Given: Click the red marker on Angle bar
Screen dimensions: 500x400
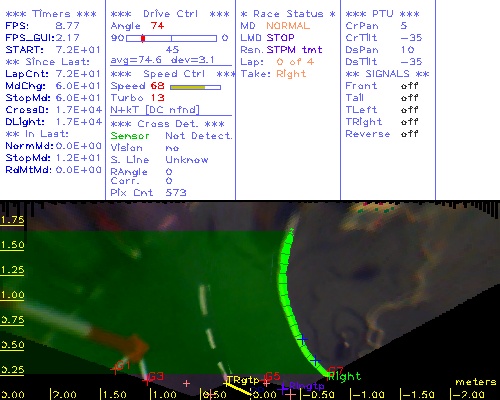Looking at the screenshot, I should 143,38.
